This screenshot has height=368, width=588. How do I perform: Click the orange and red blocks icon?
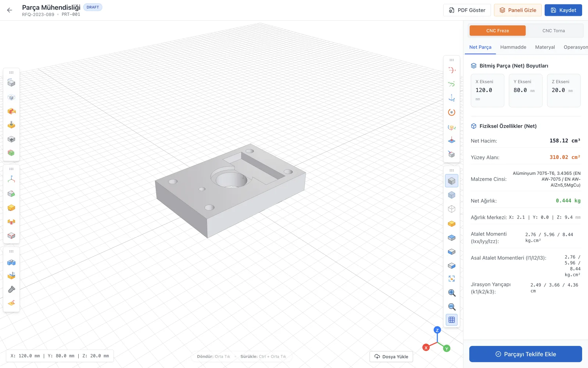coord(11,111)
